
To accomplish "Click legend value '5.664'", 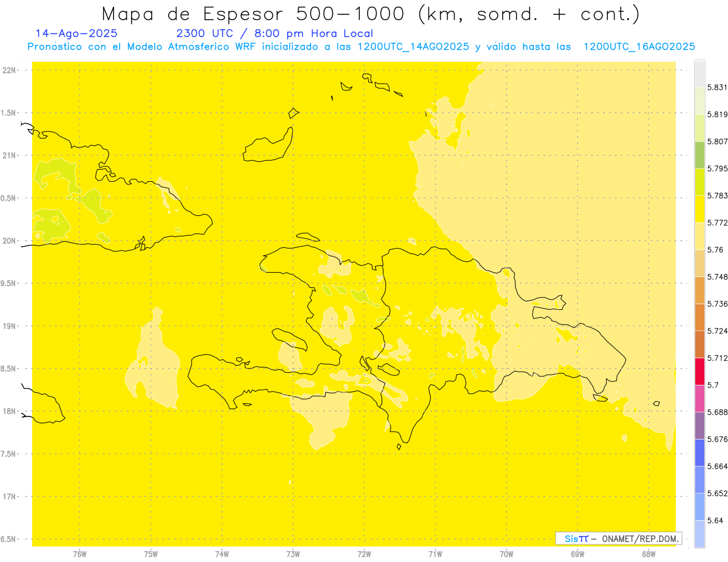I will [717, 466].
